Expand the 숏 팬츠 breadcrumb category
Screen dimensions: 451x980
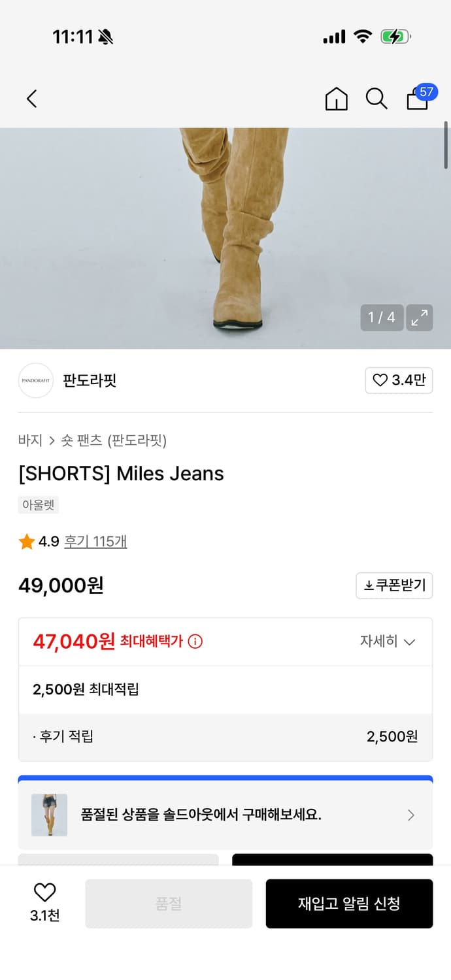[83, 441]
